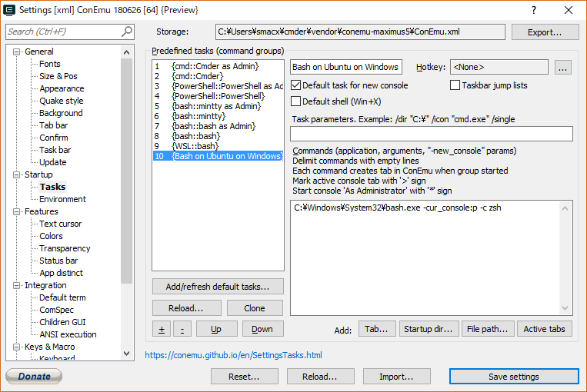The height and width of the screenshot is (392, 587).
Task: Enable Taskbar jump lists checkbox
Action: (x=455, y=85)
